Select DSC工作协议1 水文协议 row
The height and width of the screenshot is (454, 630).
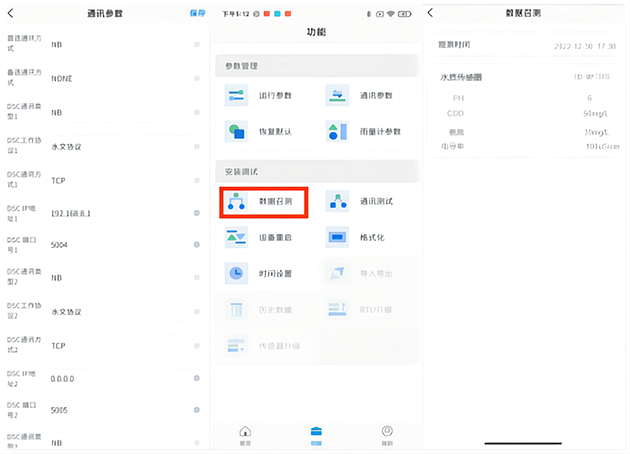(x=120, y=146)
